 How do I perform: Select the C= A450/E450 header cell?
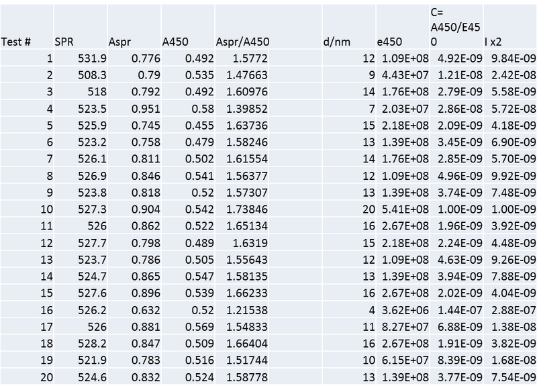454,28
